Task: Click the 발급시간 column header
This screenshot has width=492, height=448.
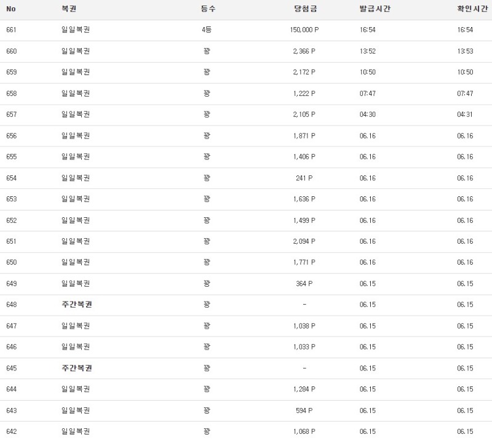Action: 375,9
